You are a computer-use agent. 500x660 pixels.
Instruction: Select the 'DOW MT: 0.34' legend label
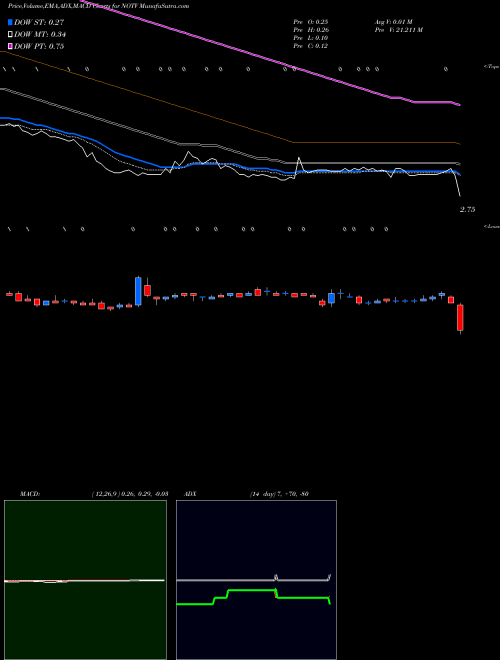tap(40, 35)
